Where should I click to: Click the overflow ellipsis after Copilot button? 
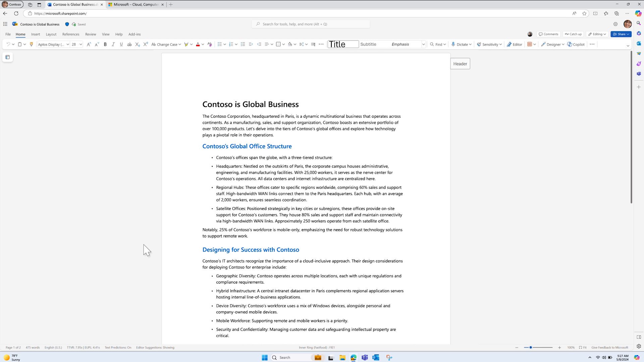[592, 44]
